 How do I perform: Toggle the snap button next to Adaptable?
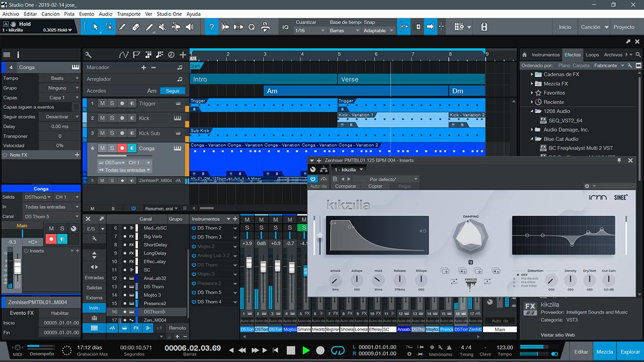tap(404, 27)
